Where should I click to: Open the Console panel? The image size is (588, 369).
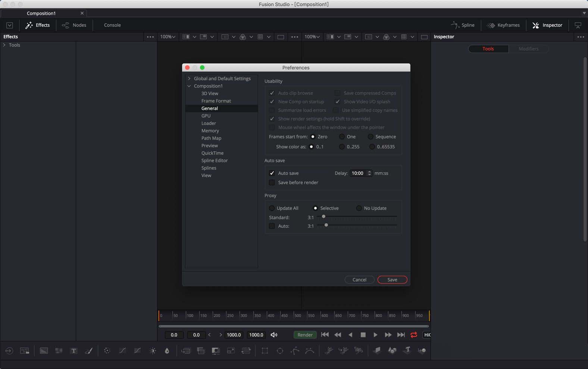point(112,25)
